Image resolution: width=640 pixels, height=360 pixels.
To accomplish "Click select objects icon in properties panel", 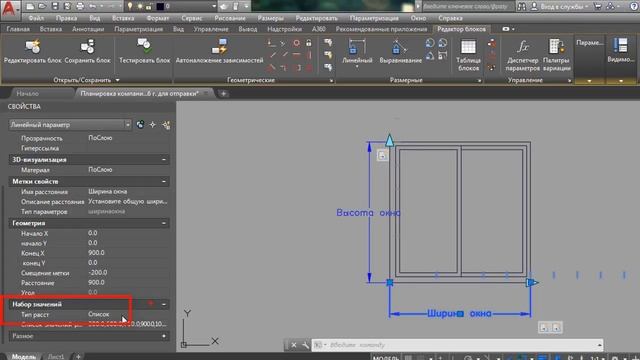I will coord(153,125).
